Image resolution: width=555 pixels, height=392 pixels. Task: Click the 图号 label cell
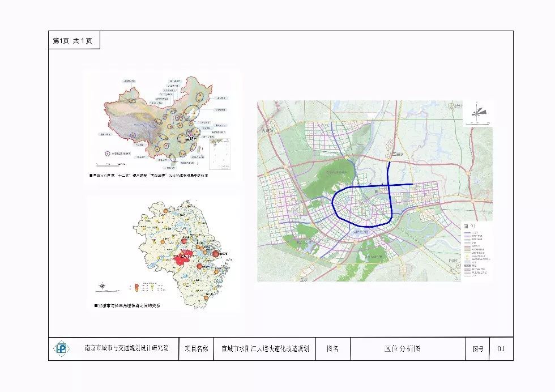477,349
